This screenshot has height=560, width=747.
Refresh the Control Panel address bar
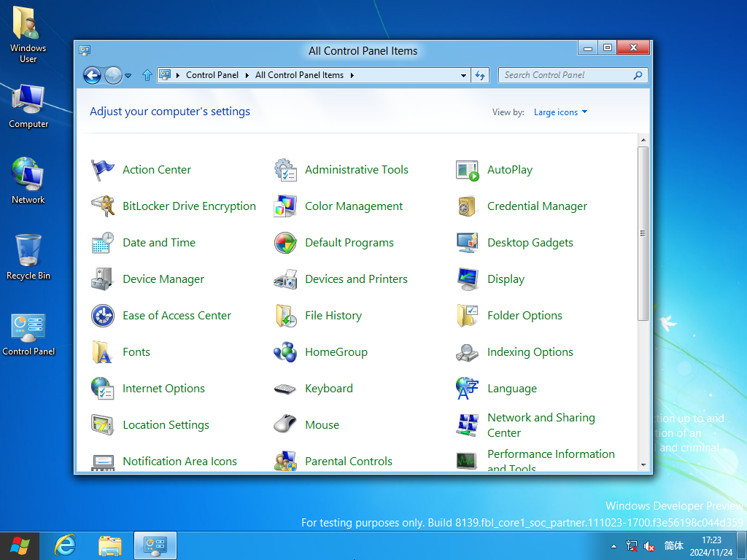(x=480, y=75)
